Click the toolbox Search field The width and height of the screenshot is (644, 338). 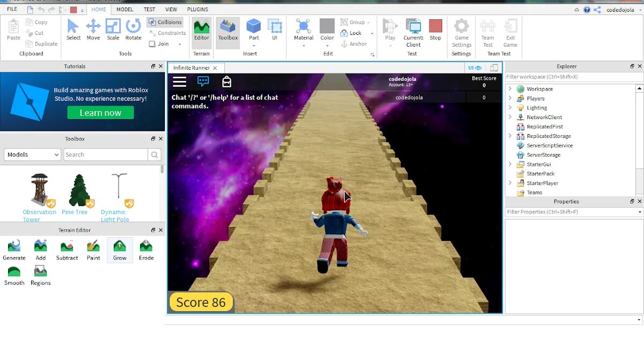106,155
